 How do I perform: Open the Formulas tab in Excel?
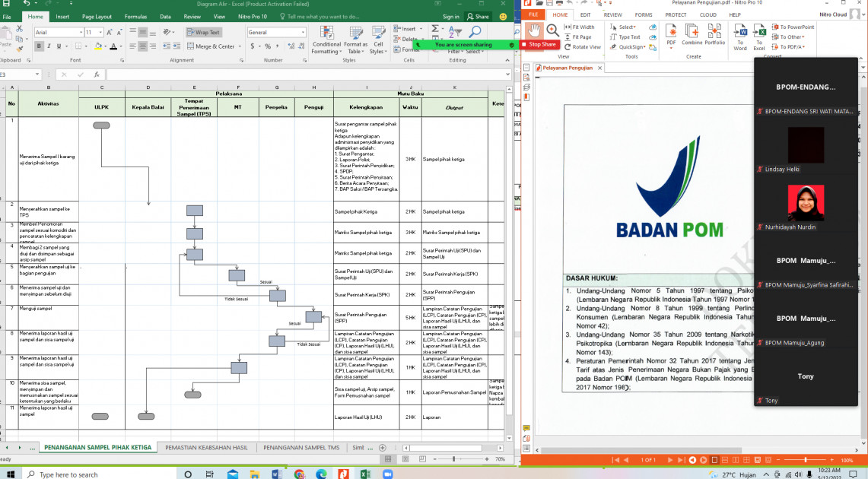[135, 17]
